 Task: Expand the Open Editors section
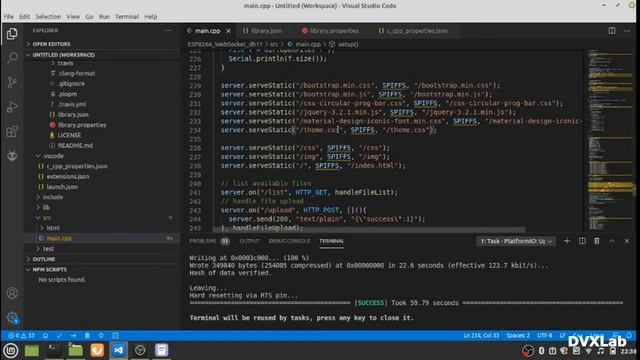pos(51,44)
